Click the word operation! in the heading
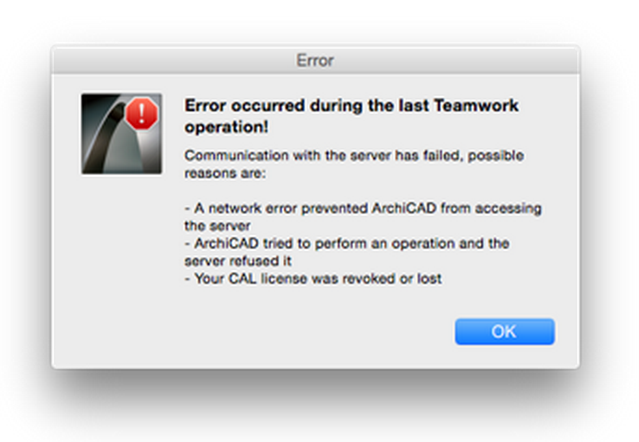 tap(227, 128)
